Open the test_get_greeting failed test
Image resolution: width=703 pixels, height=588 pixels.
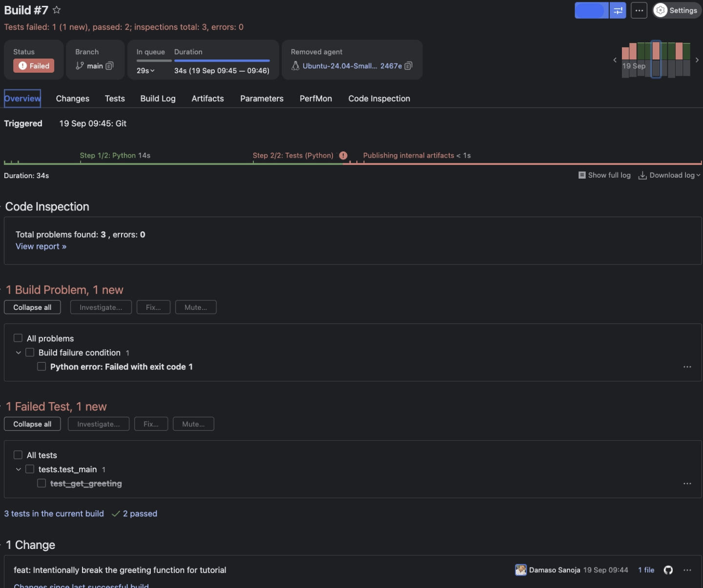click(x=86, y=484)
